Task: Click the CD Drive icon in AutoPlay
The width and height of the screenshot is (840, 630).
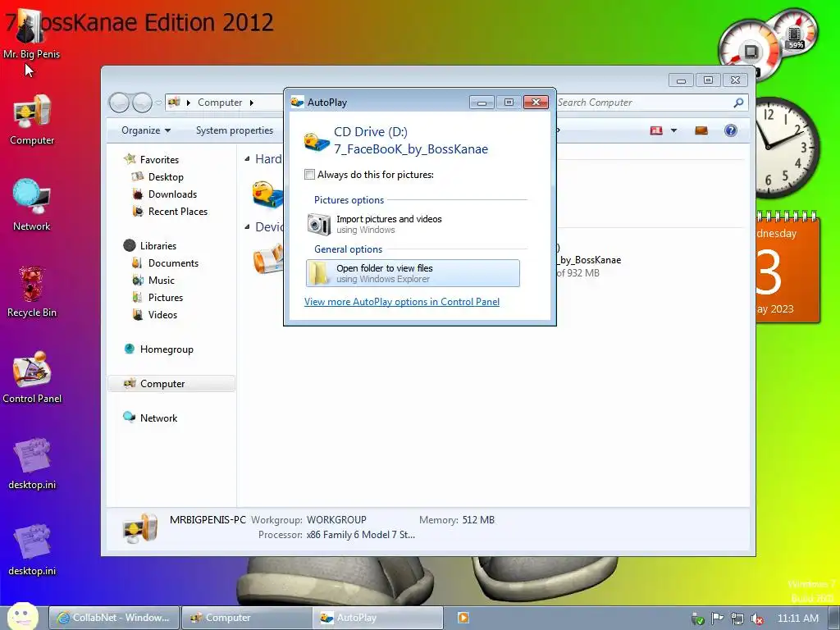Action: [x=316, y=141]
